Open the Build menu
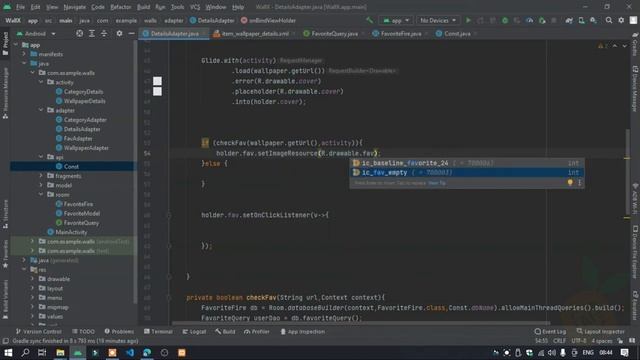The image size is (640, 360). pos(143,7)
